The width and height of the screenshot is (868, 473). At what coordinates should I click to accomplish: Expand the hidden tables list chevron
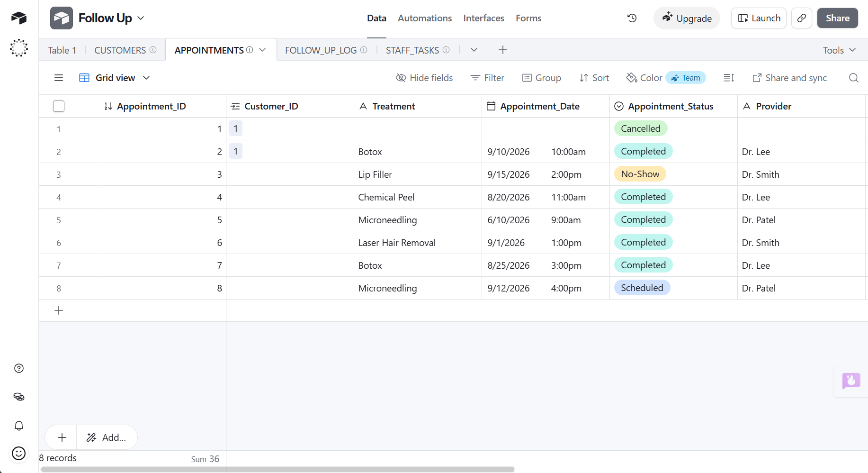[x=474, y=50]
